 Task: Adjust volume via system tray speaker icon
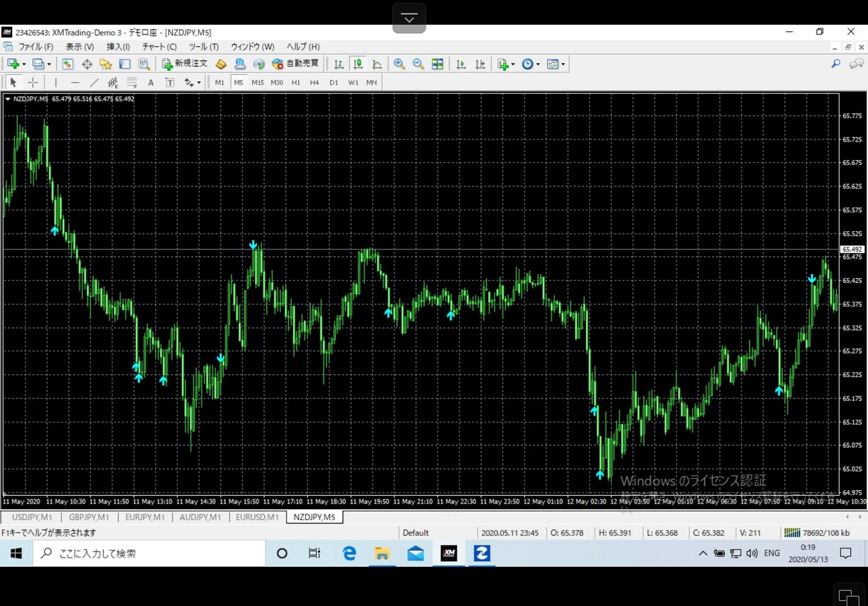point(752,553)
